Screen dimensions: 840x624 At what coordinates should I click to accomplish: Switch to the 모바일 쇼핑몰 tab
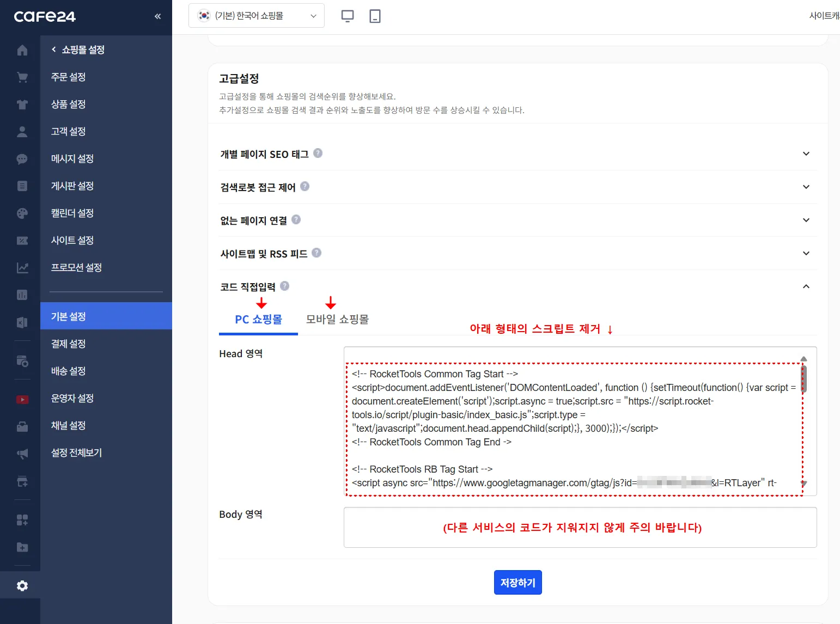(x=337, y=320)
